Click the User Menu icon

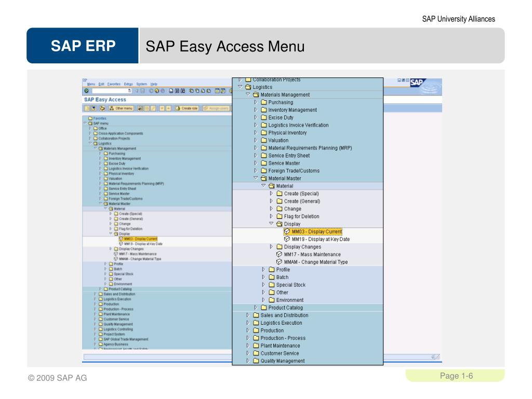click(87, 108)
